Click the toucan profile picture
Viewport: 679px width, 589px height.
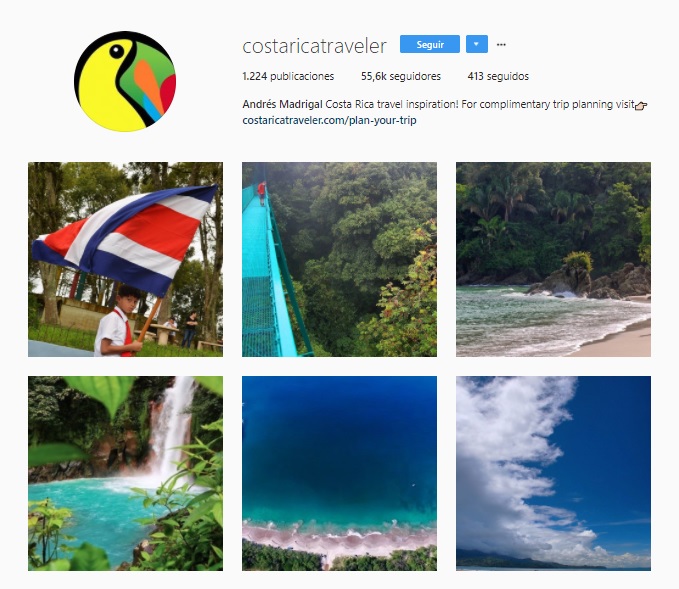point(125,81)
